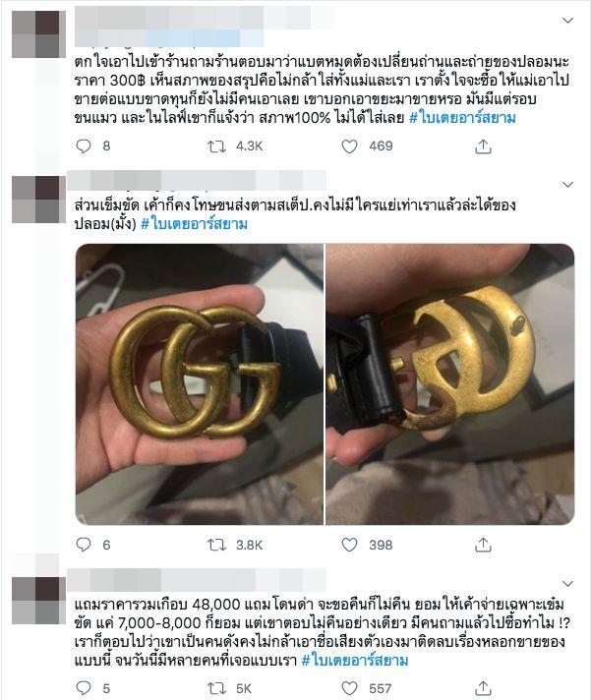Like the tweet with 469 likes

[x=349, y=146]
